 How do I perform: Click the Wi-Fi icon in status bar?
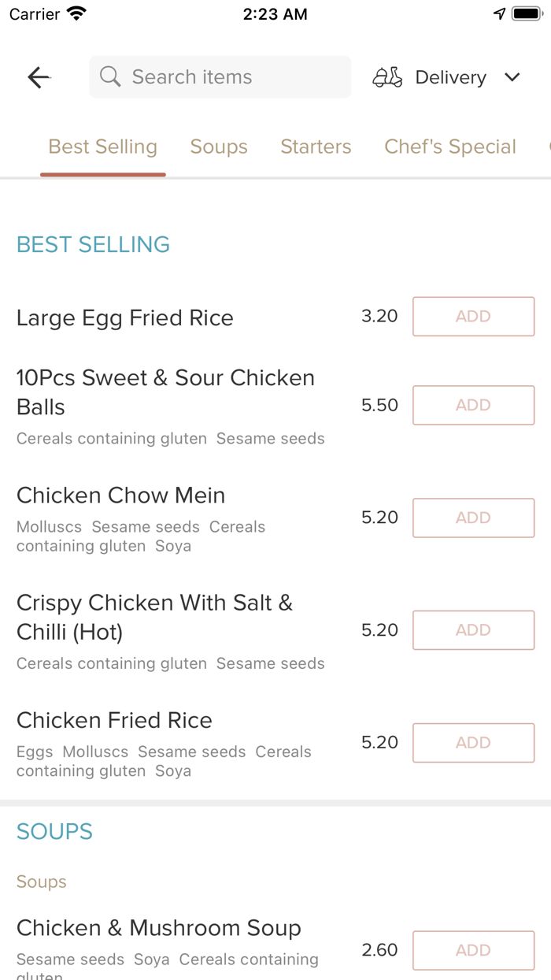(x=75, y=13)
